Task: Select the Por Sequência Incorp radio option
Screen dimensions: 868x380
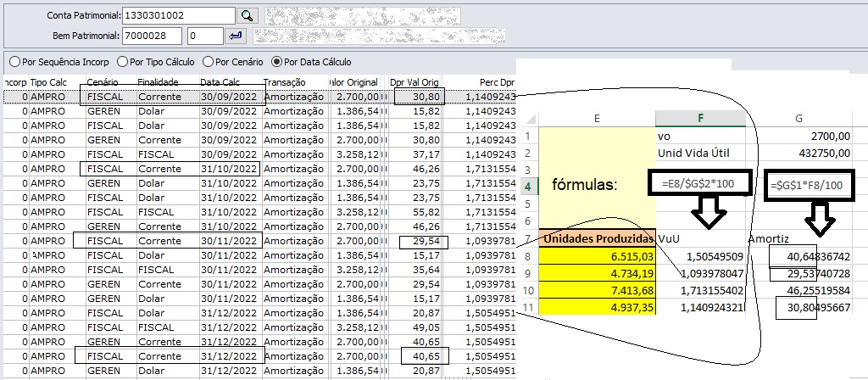Action: (x=59, y=62)
